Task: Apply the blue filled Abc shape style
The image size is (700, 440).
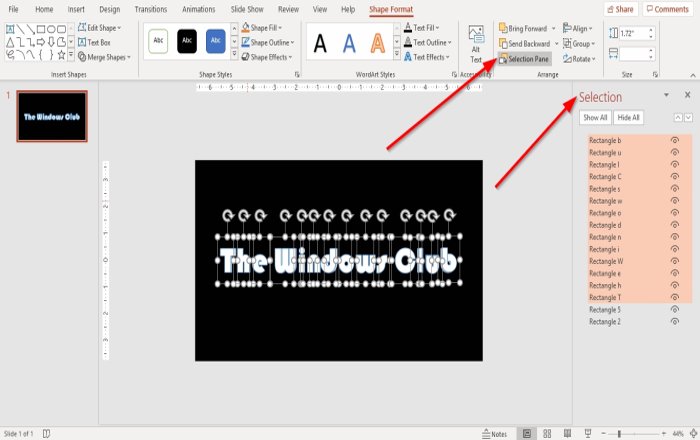Action: point(216,41)
